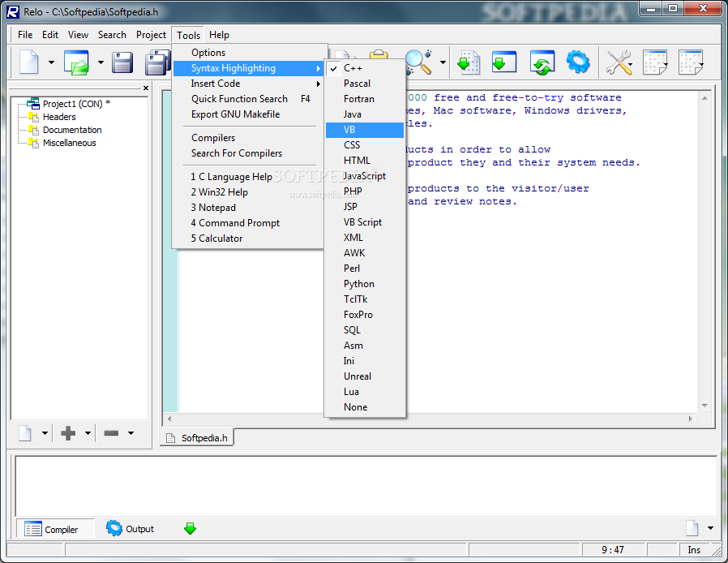Select the Headers folder in project tree
728x563 pixels.
(x=59, y=117)
